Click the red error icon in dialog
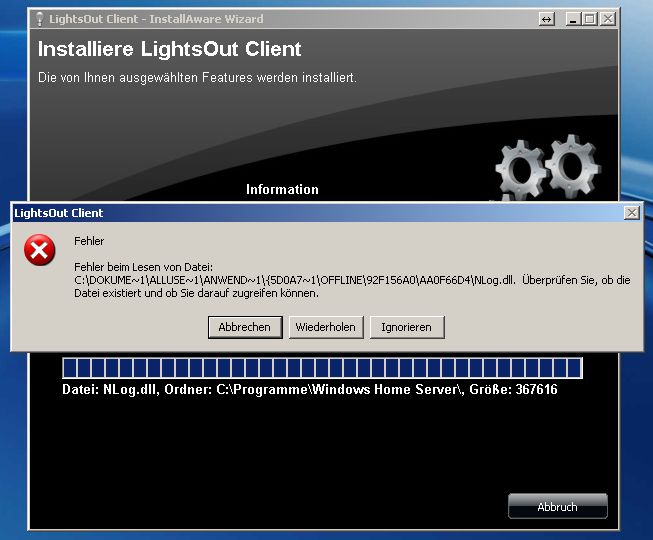This screenshot has height=540, width=653. pos(40,250)
